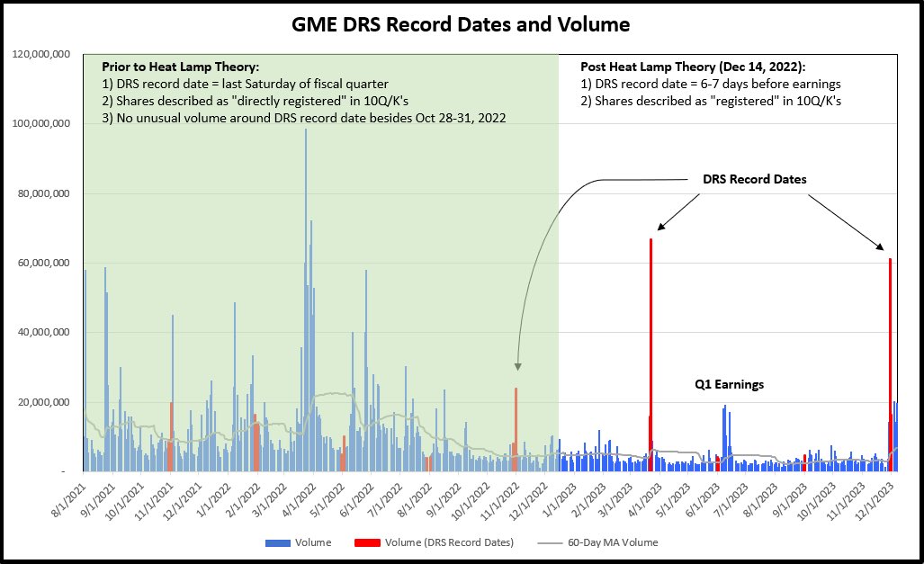Select the chart title GME DRS Record Dates and Volume
The height and width of the screenshot is (564, 924).
(x=461, y=23)
